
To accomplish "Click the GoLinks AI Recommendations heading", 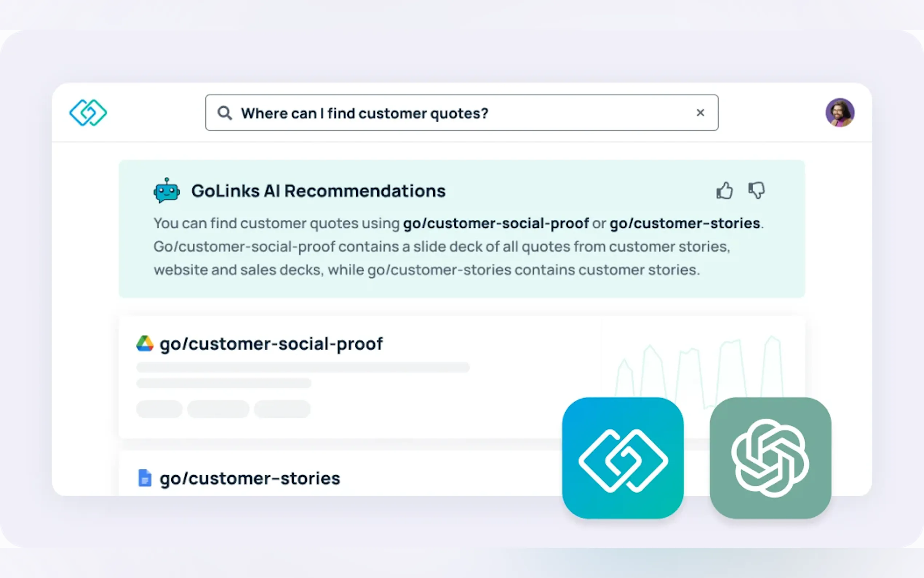I will pos(318,191).
